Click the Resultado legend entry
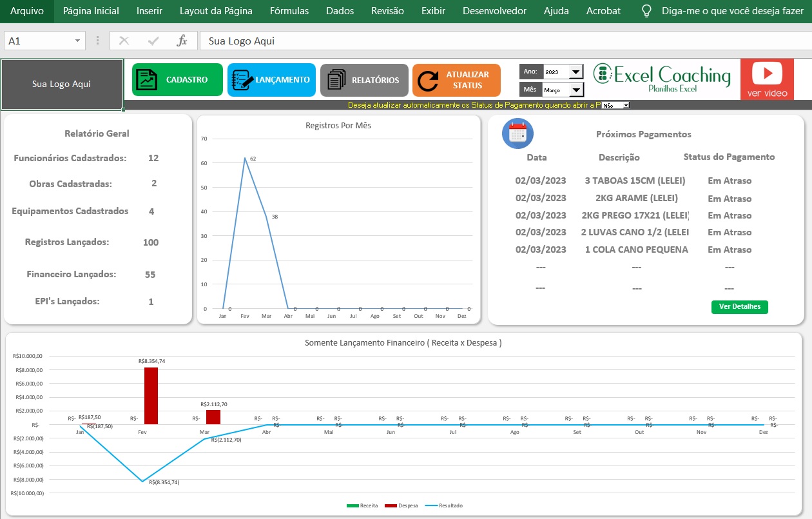The height and width of the screenshot is (519, 812). pos(443,505)
